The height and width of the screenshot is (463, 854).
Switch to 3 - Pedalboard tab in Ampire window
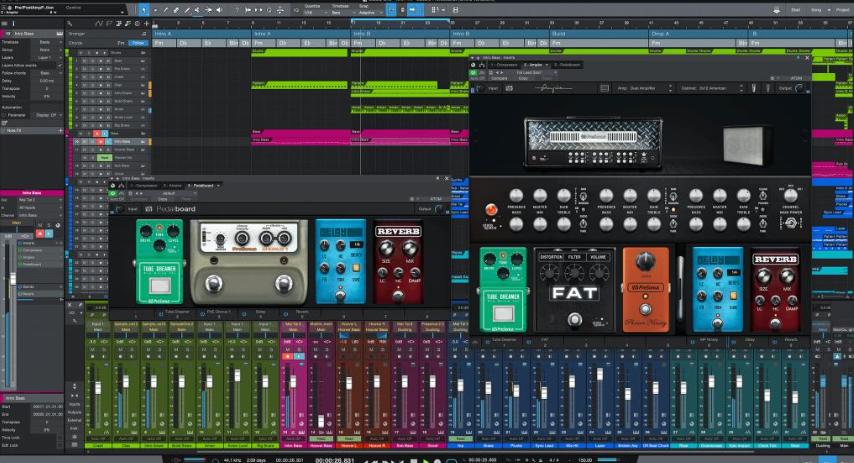568,65
